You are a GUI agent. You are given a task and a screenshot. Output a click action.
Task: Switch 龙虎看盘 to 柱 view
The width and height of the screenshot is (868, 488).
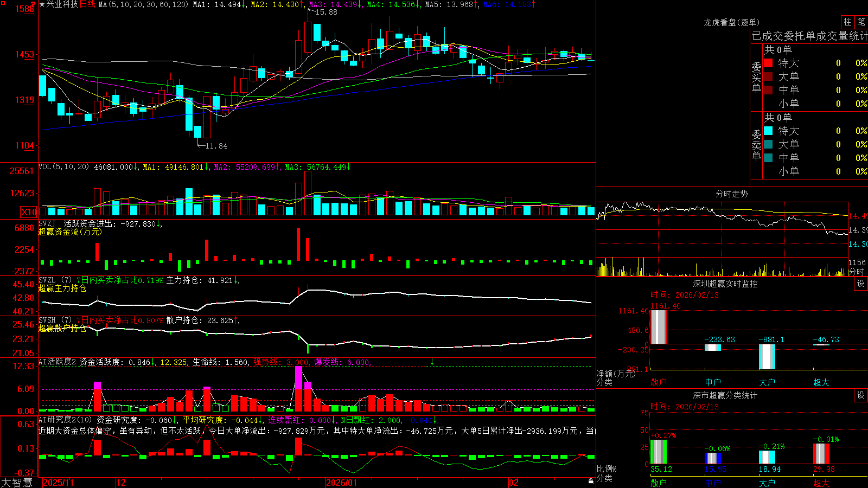click(847, 22)
